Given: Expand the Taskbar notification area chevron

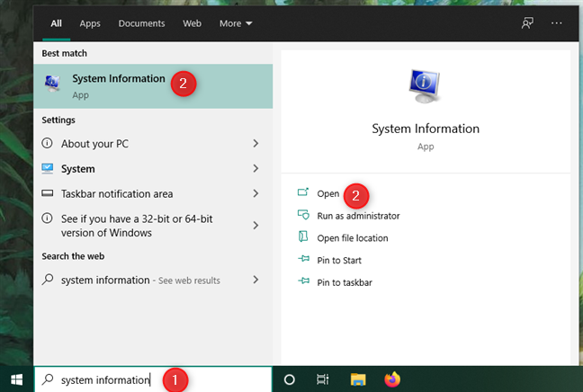Looking at the screenshot, I should click(x=256, y=193).
